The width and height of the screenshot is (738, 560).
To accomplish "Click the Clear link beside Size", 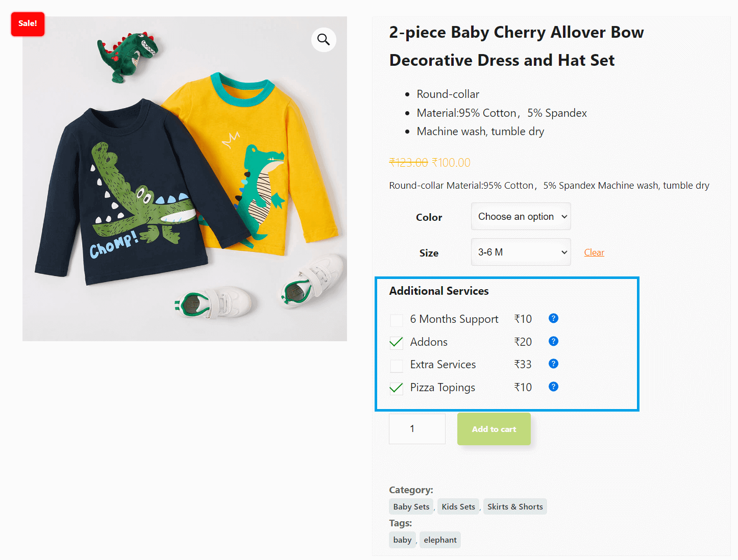I will tap(594, 252).
